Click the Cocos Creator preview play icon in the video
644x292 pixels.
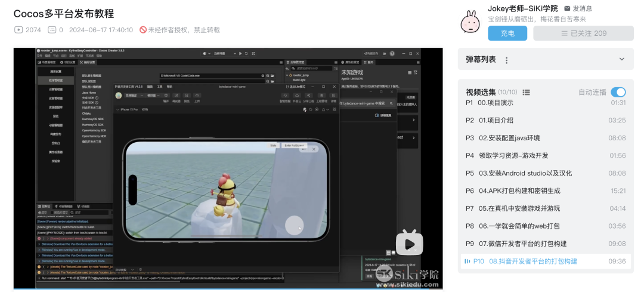[240, 54]
